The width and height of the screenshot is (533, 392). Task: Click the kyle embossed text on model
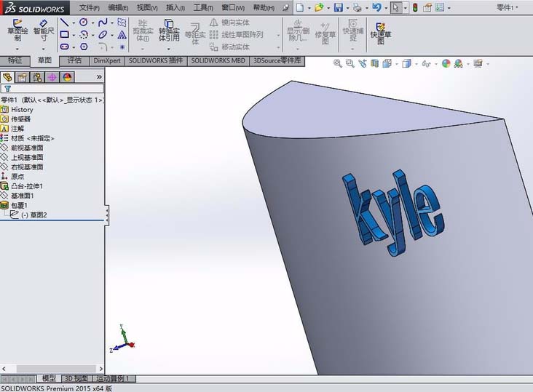[x=393, y=212]
